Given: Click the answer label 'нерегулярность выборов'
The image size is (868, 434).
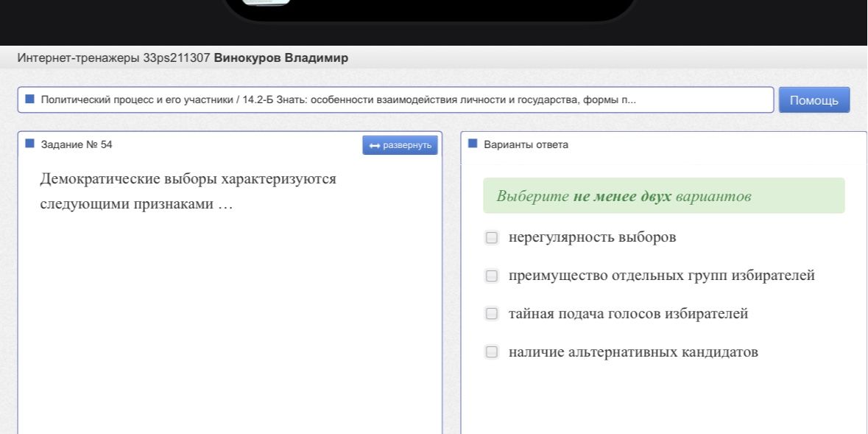Looking at the screenshot, I should 593,237.
